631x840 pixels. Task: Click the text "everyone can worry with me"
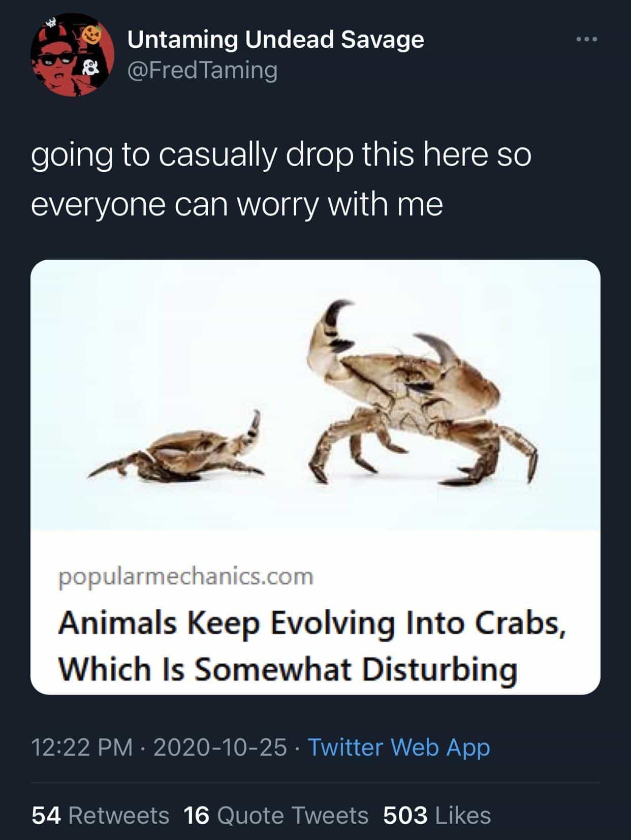click(x=237, y=204)
